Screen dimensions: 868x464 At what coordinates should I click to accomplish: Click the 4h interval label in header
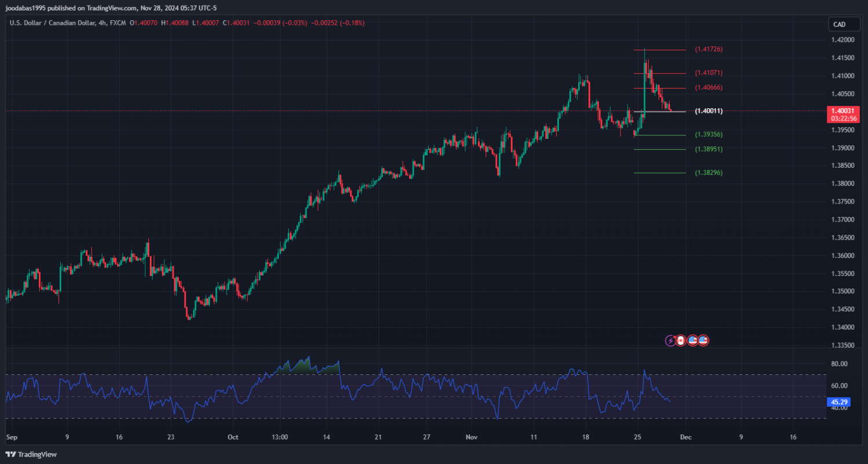pyautogui.click(x=102, y=23)
